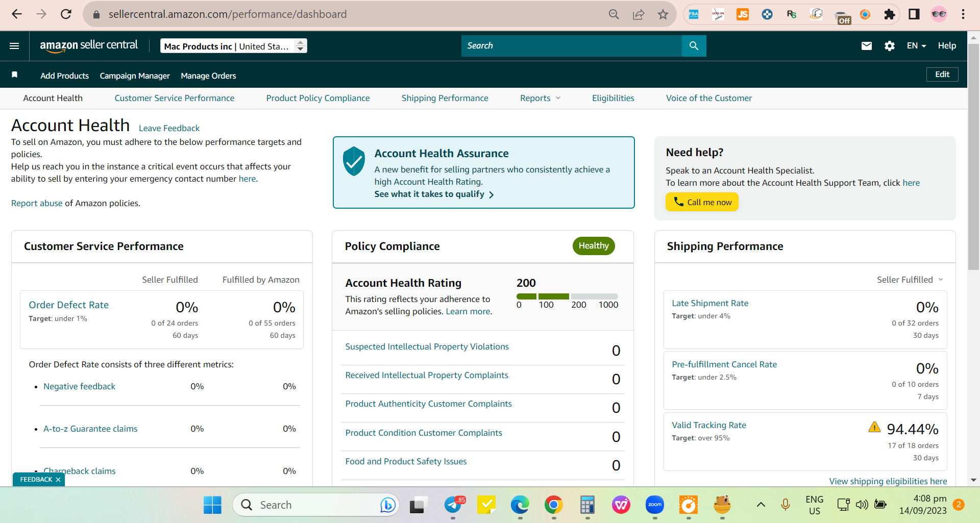The image size is (980, 523).
Task: Close the FEEDBACK tab with its X
Action: (x=58, y=480)
